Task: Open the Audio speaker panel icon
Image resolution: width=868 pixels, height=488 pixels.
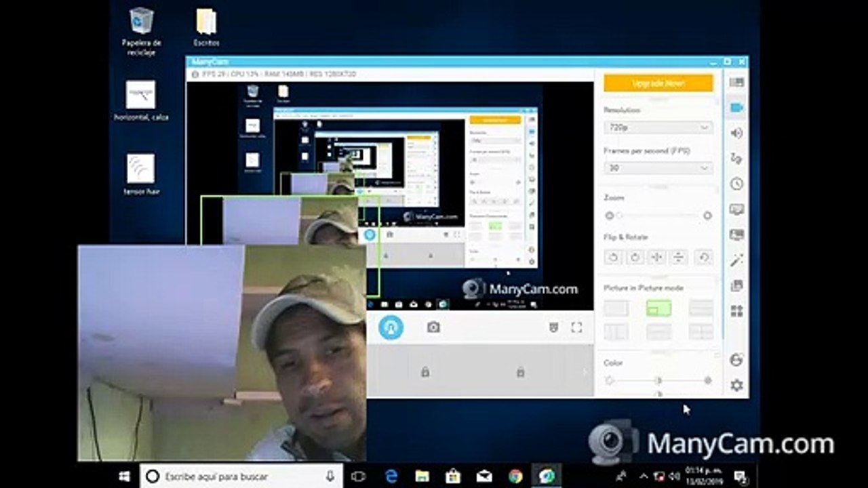Action: pyautogui.click(x=736, y=133)
